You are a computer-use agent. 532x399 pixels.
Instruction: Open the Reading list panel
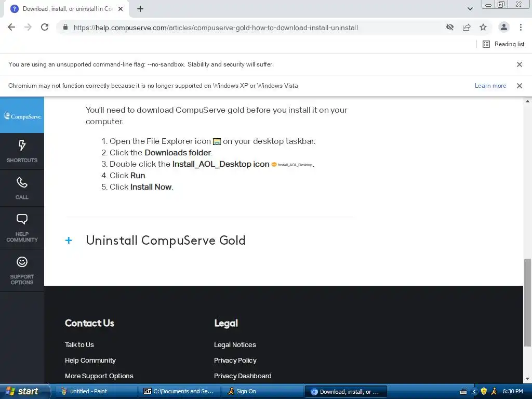click(503, 44)
